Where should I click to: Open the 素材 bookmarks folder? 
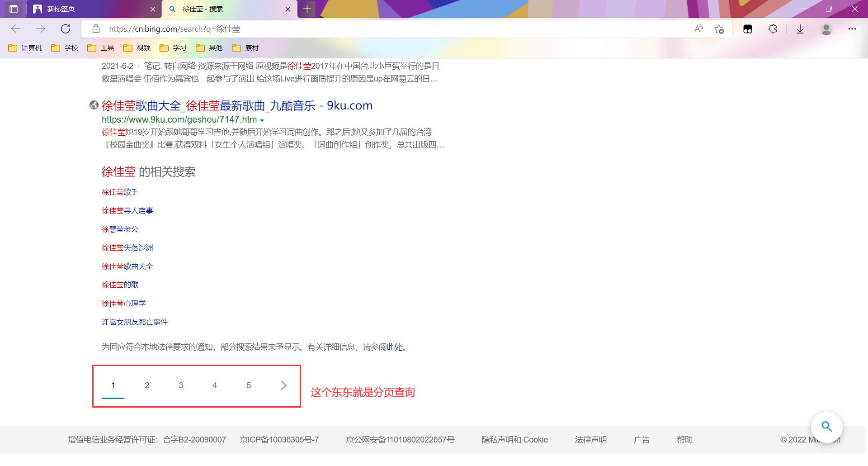(245, 48)
